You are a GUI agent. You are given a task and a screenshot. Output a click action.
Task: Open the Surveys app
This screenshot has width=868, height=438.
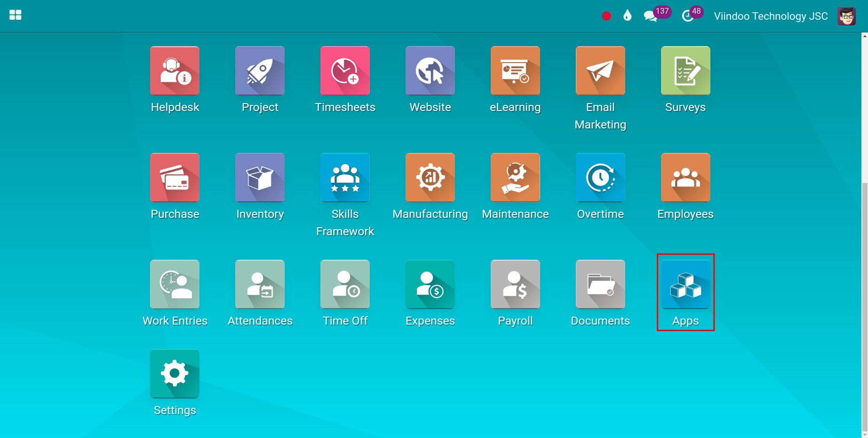click(x=685, y=71)
